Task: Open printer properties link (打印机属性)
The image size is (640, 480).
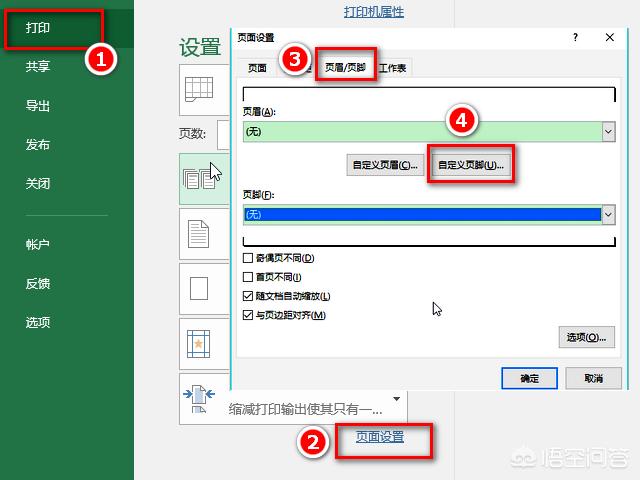Action: tap(373, 12)
